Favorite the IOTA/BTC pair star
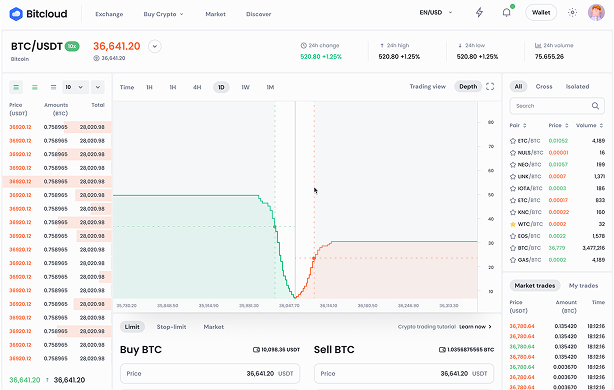 pos(513,188)
